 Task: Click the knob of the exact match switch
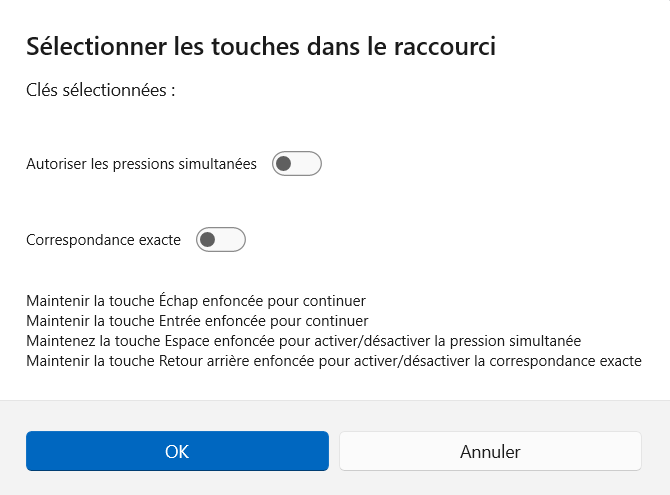(209, 240)
